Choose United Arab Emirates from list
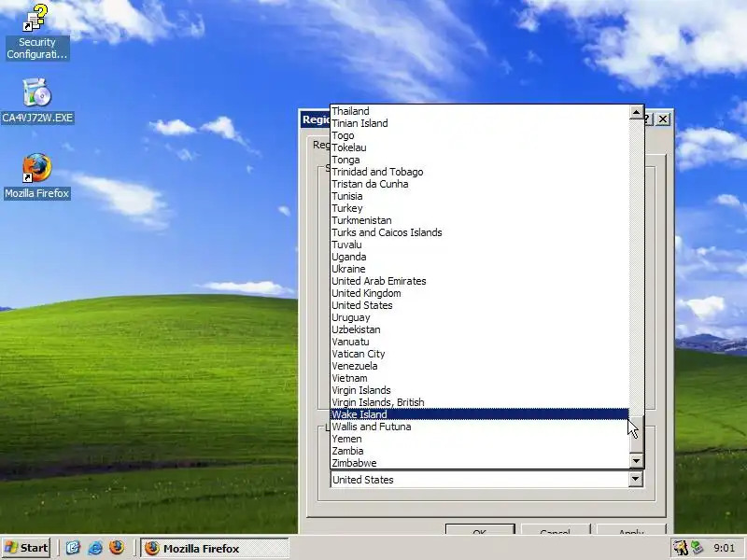747x560 pixels. click(x=480, y=281)
